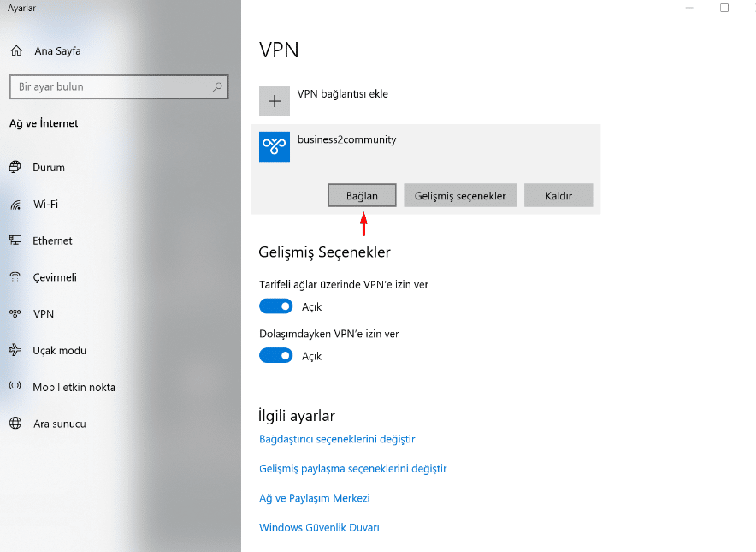Viewport: 756px width, 552px height.
Task: Click the plus icon to add VPN
Action: pyautogui.click(x=275, y=101)
